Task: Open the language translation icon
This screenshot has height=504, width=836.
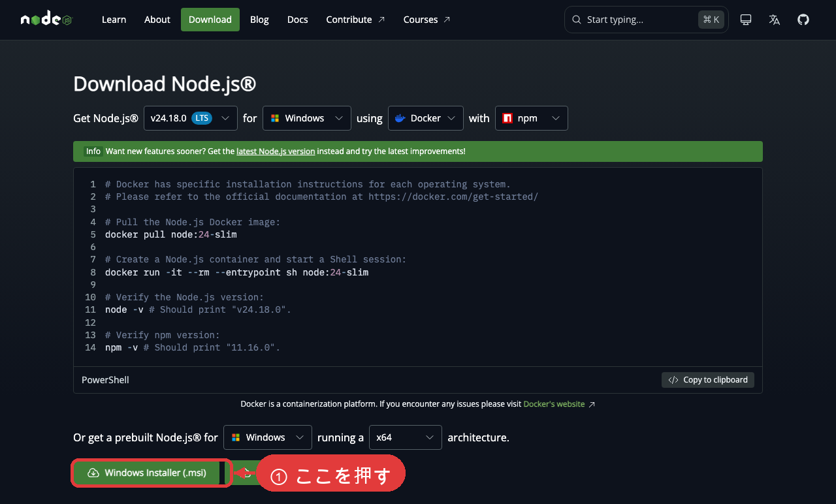Action: pyautogui.click(x=775, y=20)
